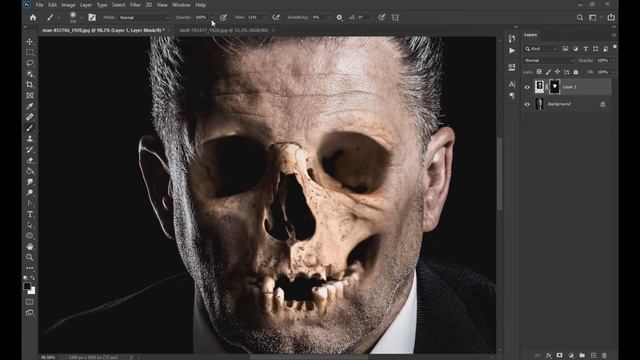Enable airbrush-style build-up
Image resolution: width=640 pixels, height=360 pixels.
click(276, 18)
